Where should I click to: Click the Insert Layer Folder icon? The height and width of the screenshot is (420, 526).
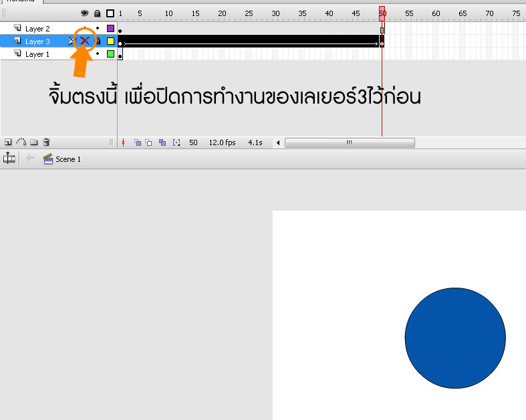tap(34, 142)
